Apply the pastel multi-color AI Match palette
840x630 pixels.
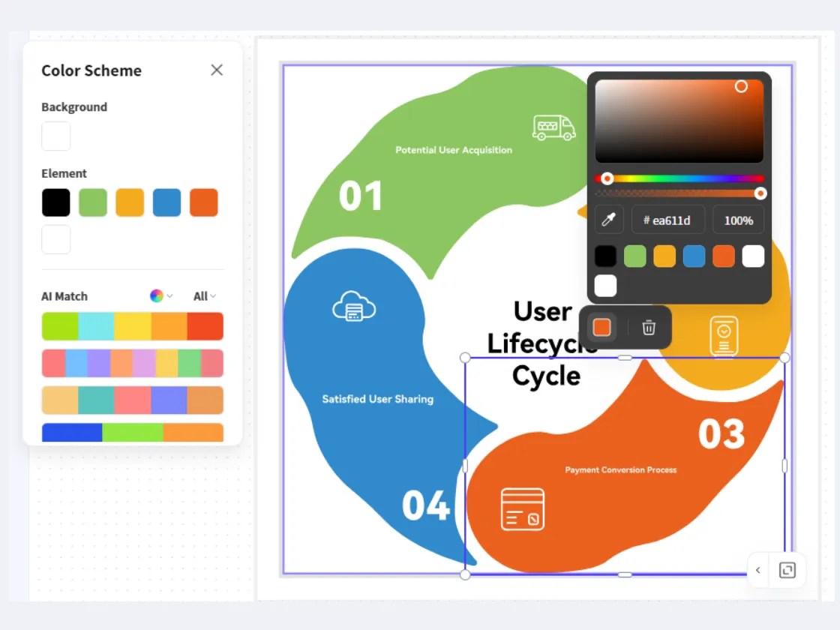133,363
